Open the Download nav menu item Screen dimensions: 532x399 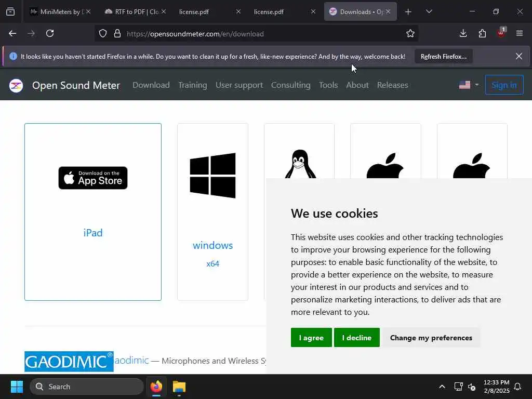151,85
